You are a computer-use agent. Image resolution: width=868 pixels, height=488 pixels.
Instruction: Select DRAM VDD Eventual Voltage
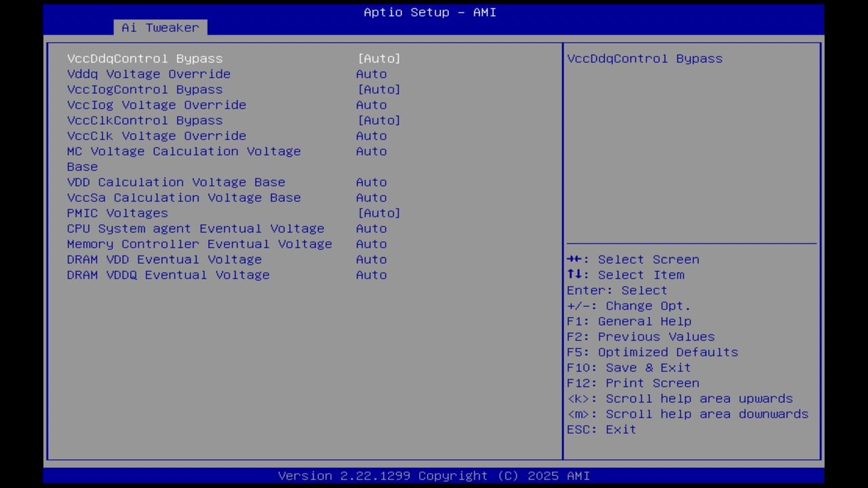[x=164, y=260]
